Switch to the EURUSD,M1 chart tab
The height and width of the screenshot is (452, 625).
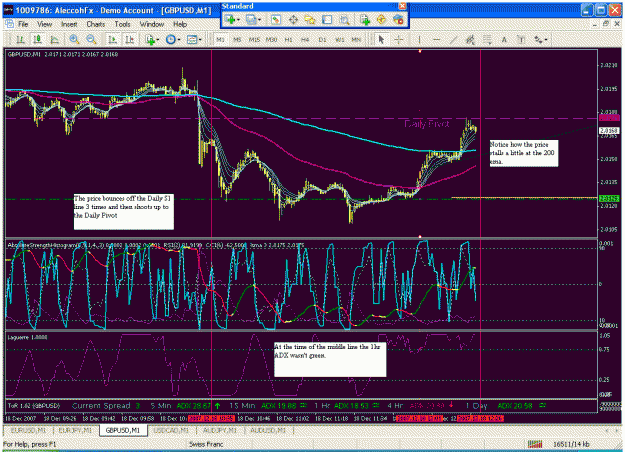[x=28, y=430]
